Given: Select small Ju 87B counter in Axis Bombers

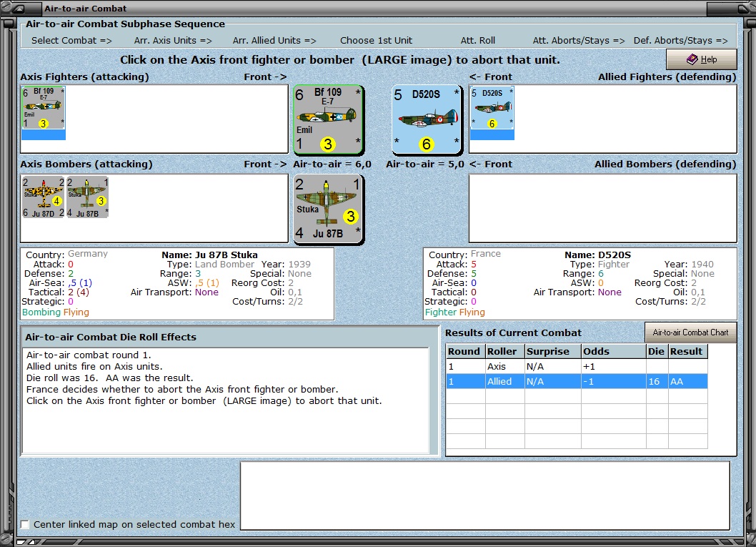Looking at the screenshot, I should [87, 197].
